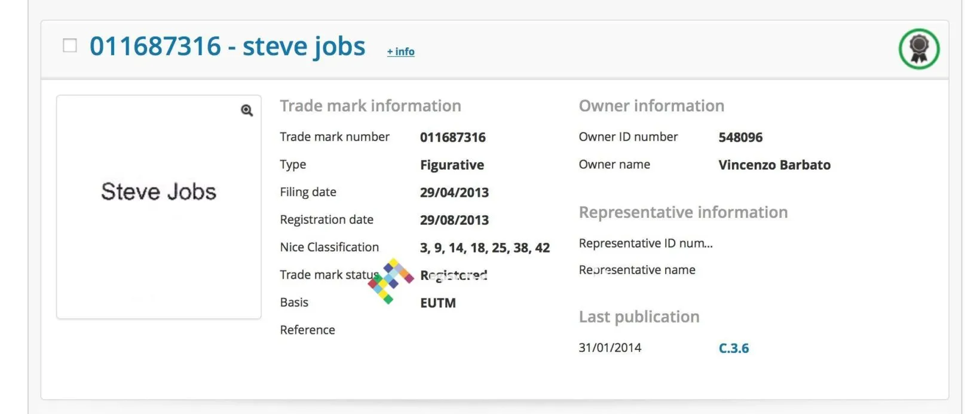Click the C.3.6 publication link
This screenshot has width=980, height=414.
(x=734, y=348)
